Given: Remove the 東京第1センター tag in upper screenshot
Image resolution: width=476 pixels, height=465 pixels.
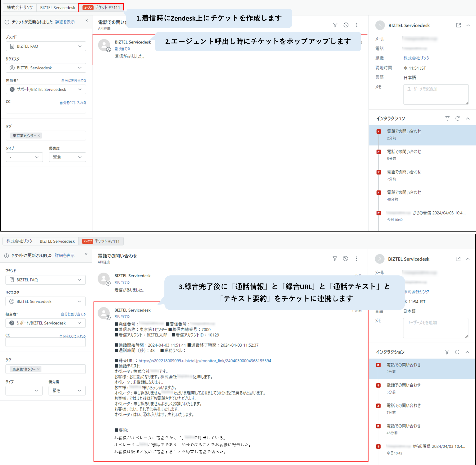Looking at the screenshot, I should coord(39,136).
